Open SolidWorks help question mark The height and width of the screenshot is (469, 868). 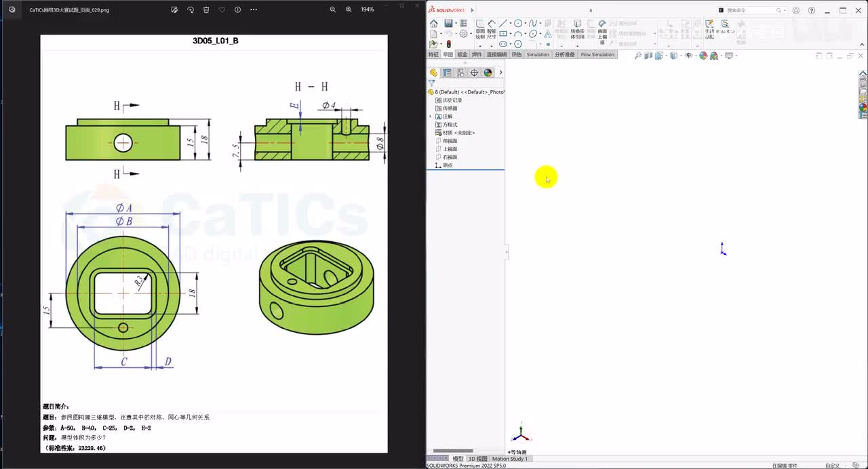(812, 10)
